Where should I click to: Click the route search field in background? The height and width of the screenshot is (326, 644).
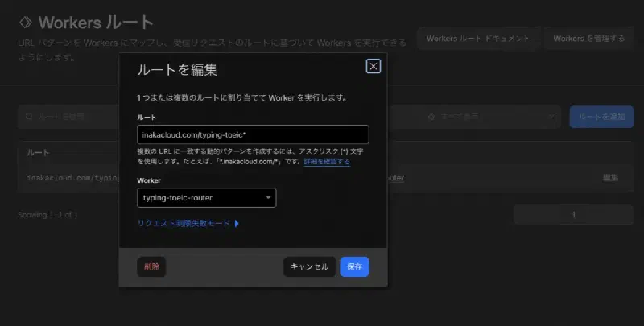click(68, 117)
